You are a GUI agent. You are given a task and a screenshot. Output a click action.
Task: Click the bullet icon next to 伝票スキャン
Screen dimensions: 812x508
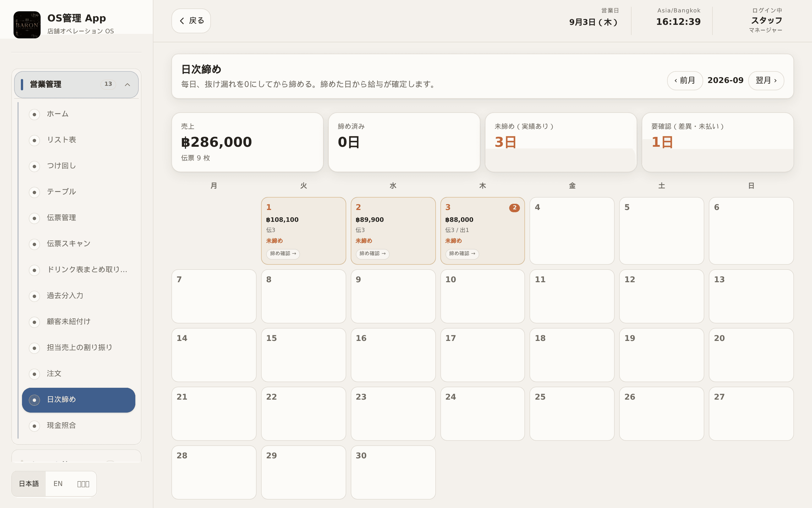click(34, 244)
